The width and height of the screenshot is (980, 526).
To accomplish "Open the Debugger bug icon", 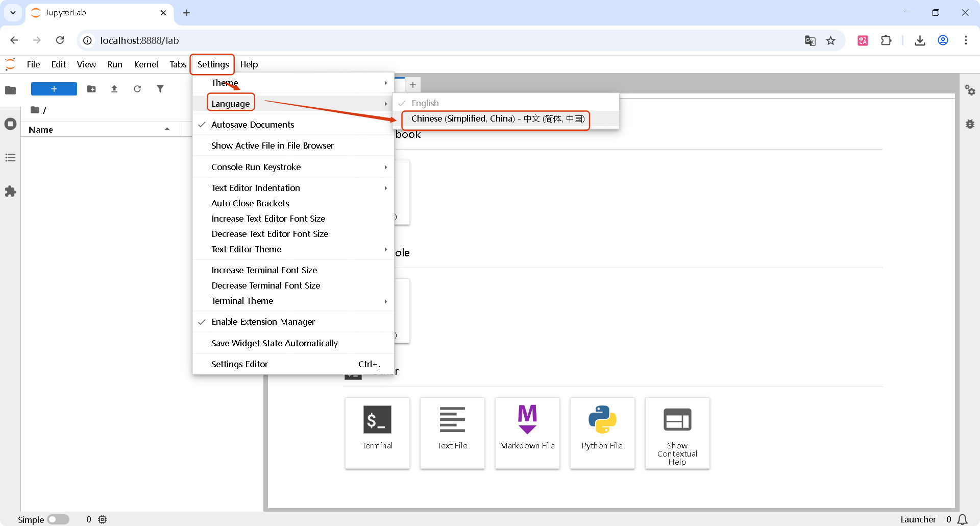I will point(970,124).
